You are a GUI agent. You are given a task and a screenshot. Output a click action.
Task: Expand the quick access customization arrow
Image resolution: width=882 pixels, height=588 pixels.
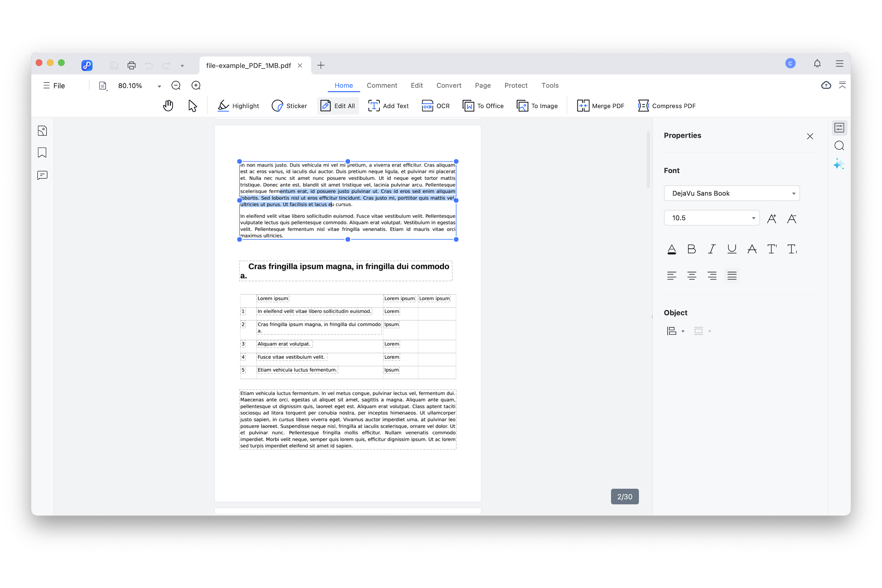tap(182, 66)
